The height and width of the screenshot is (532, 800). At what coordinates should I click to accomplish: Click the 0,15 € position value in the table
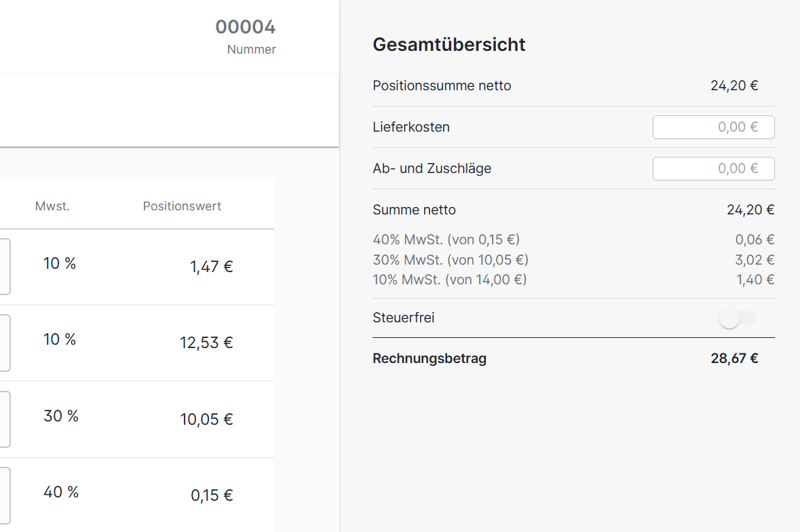tap(212, 495)
